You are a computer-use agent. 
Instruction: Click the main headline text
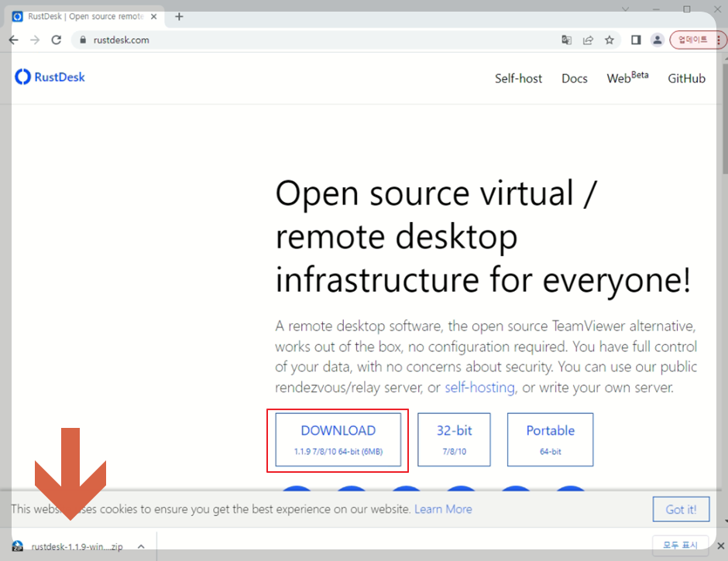tap(482, 237)
